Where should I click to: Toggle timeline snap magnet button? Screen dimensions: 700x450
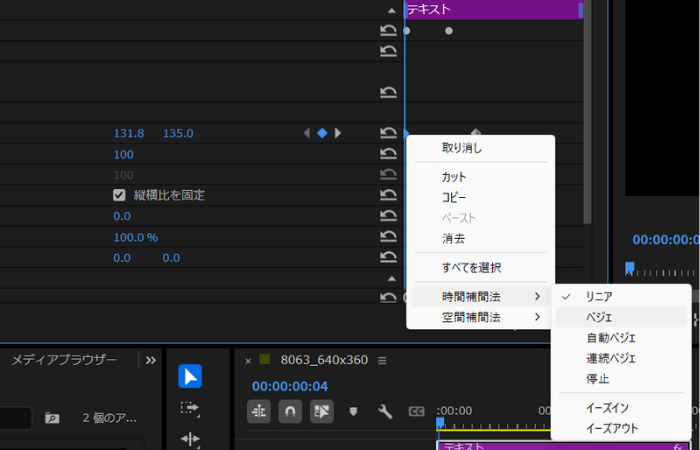tap(290, 411)
